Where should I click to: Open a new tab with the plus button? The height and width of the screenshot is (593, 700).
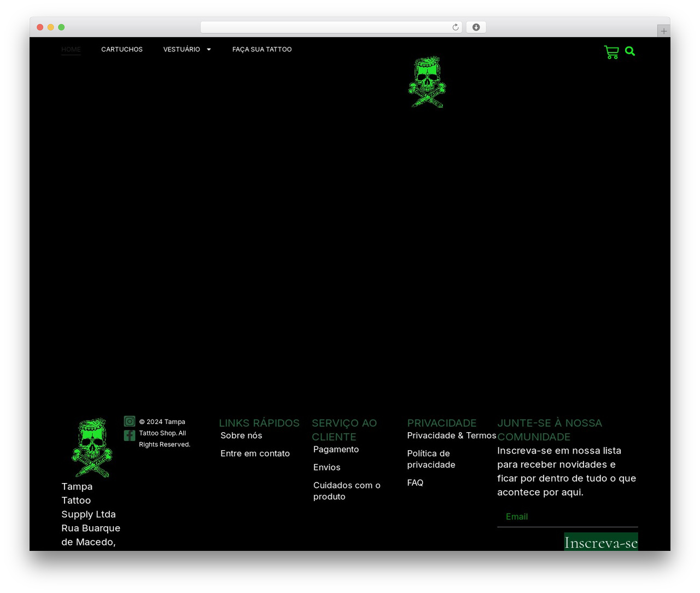pos(663,31)
